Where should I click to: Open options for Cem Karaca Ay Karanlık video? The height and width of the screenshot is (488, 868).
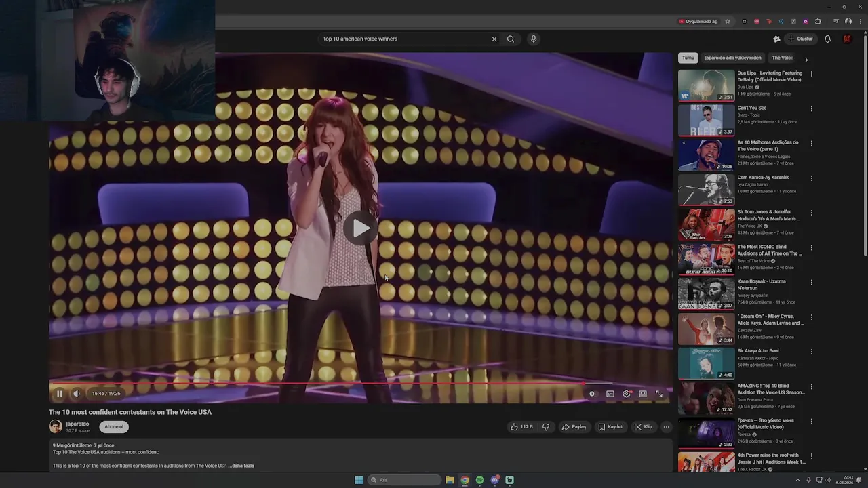(x=812, y=178)
